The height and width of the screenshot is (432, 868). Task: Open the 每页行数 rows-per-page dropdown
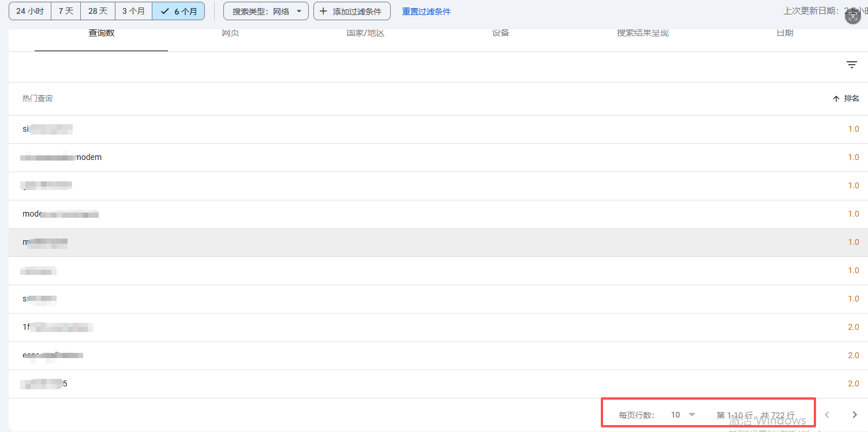tap(683, 415)
